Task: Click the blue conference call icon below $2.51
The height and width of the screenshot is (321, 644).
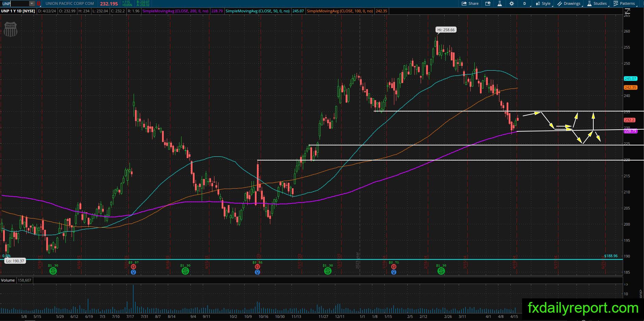Action: (x=257, y=272)
